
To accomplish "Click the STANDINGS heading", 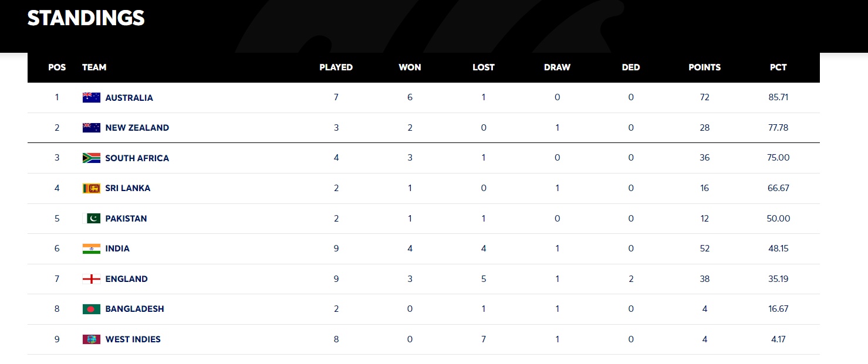I will [x=86, y=18].
